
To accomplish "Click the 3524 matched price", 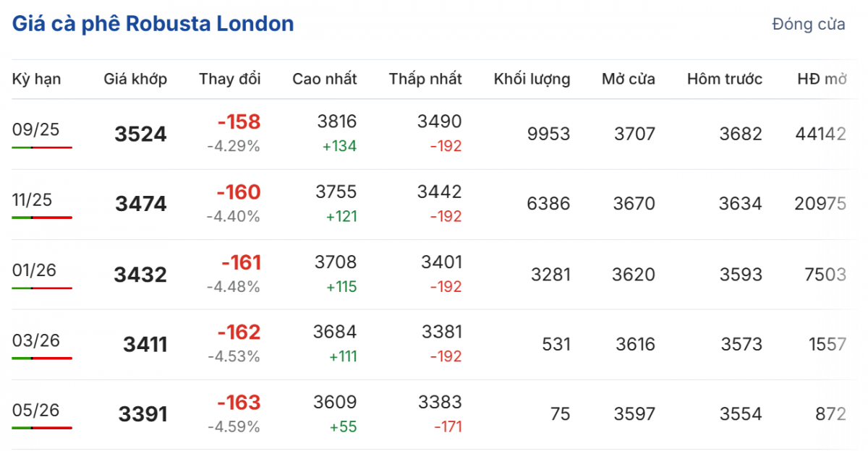I will pyautogui.click(x=140, y=134).
